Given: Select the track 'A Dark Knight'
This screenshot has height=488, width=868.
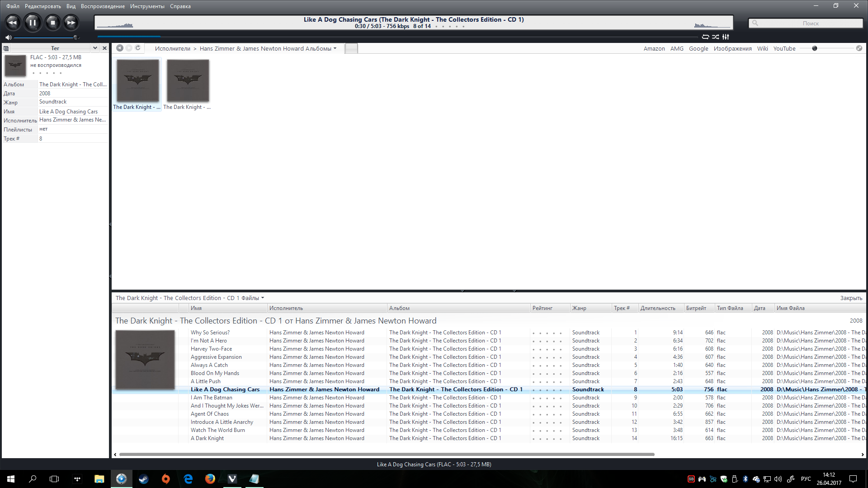Looking at the screenshot, I should [207, 438].
